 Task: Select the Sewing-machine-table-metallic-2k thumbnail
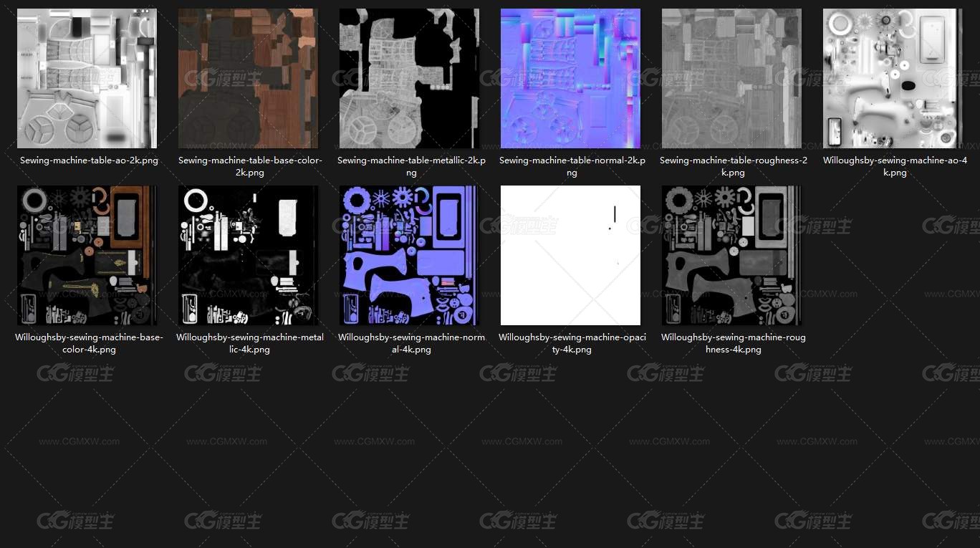[x=410, y=79]
